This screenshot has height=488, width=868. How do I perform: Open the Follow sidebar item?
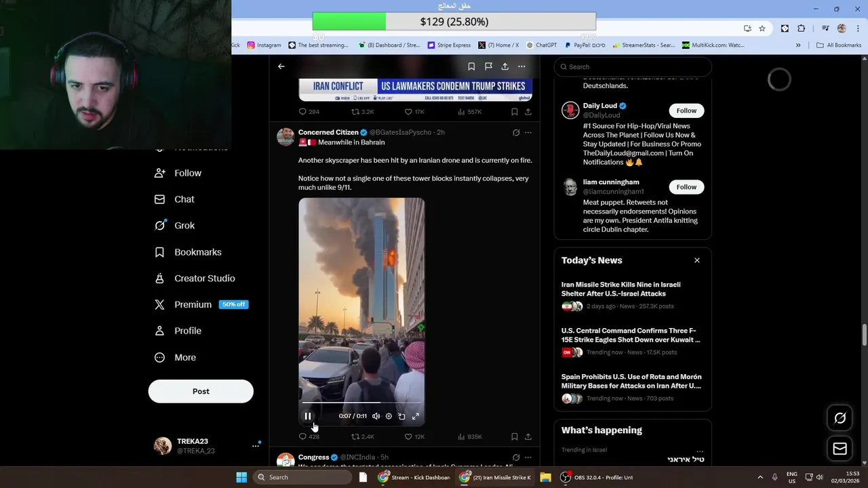[178, 173]
